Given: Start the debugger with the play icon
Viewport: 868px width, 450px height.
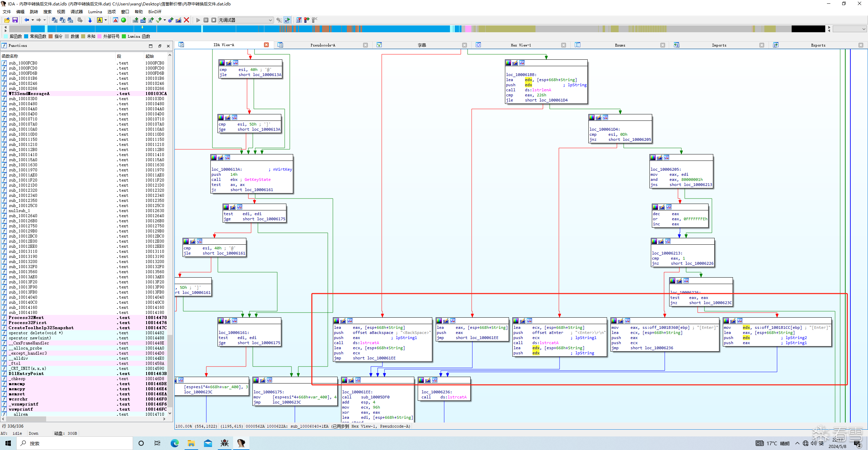Looking at the screenshot, I should coord(198,20).
